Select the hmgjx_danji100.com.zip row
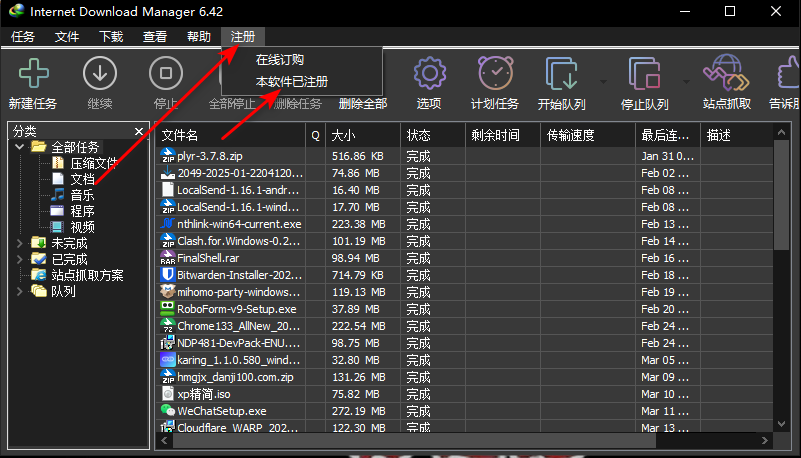The width and height of the screenshot is (801, 458). [x=465, y=377]
